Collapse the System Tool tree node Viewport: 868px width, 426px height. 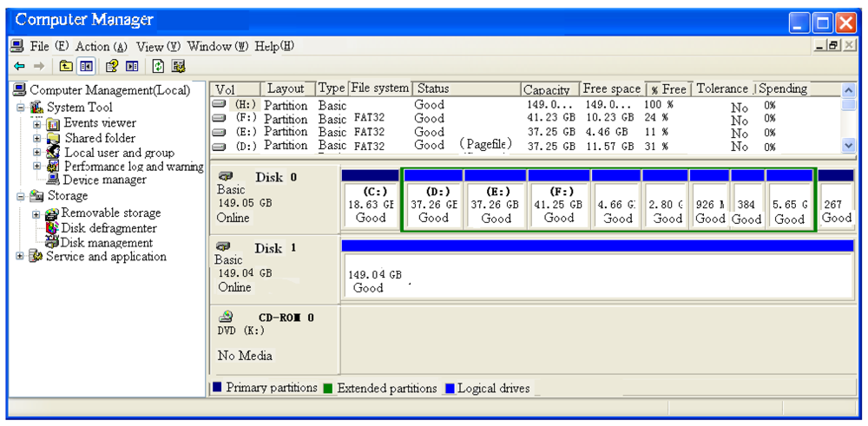(x=21, y=108)
